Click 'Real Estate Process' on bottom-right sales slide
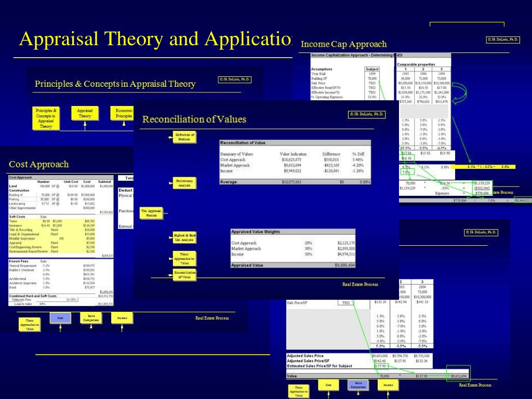The height and width of the screenshot is (399, 532). point(475,385)
